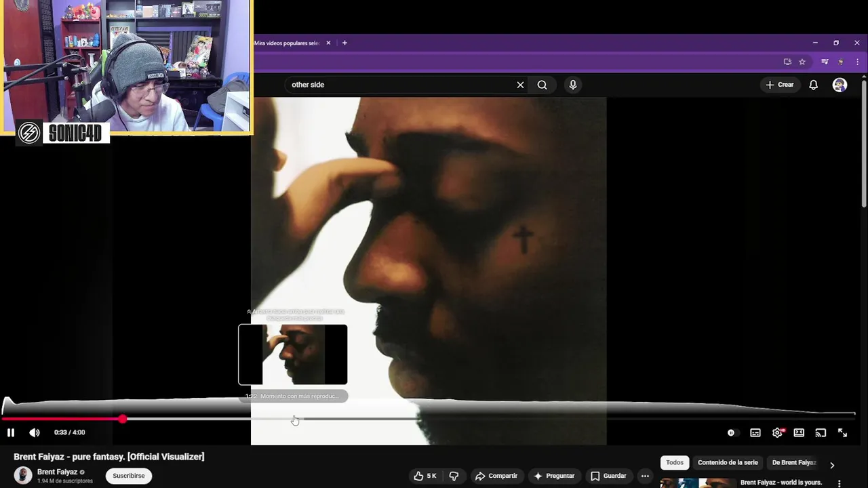
Task: Minimize the browser window
Action: [x=815, y=43]
